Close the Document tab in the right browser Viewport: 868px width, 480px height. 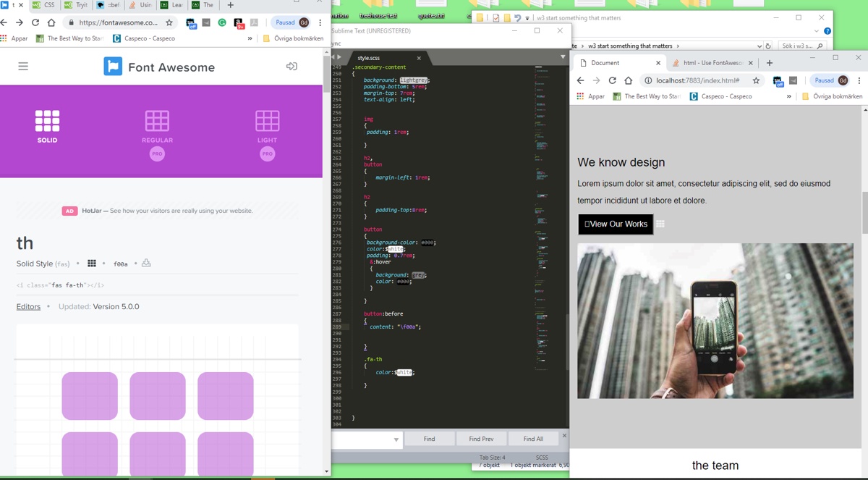click(658, 63)
